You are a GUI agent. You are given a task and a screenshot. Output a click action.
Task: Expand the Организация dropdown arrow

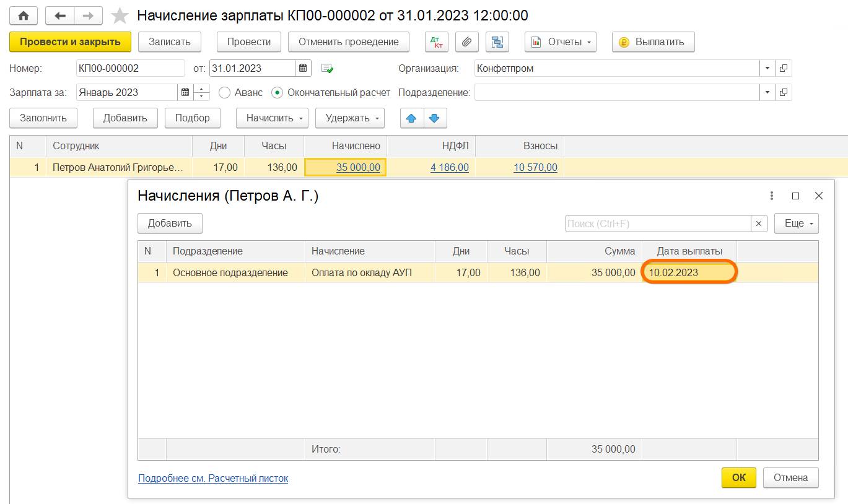click(767, 68)
